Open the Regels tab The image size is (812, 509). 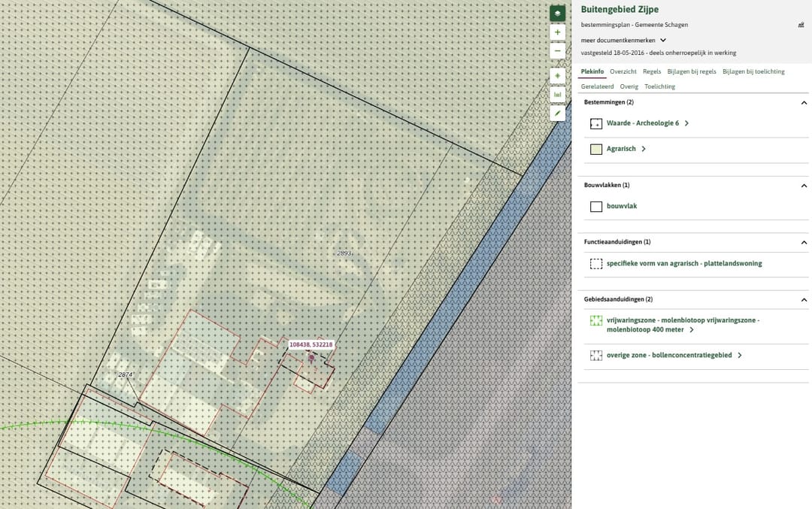[x=651, y=71]
